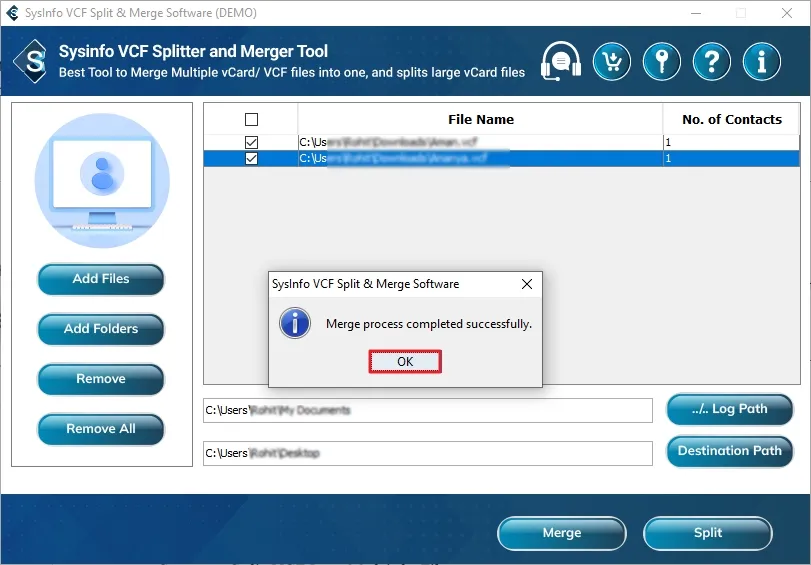
Task: Open the activation key icon
Action: tap(662, 62)
